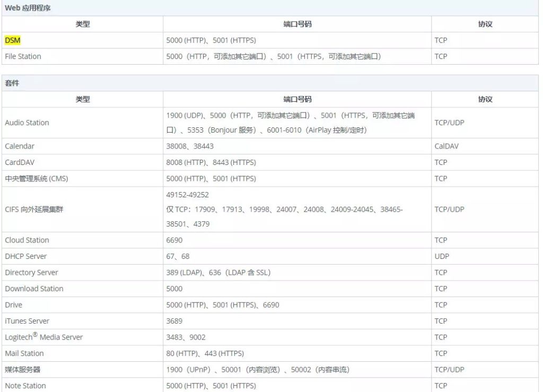Viewport: 543px width, 392px height.
Task: Click the highlighted DSM entry
Action: pyautogui.click(x=13, y=40)
